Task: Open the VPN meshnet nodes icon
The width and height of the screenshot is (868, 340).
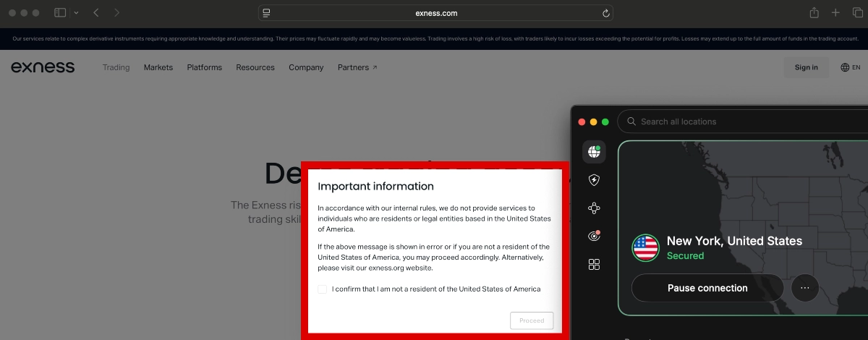Action: [x=594, y=208]
